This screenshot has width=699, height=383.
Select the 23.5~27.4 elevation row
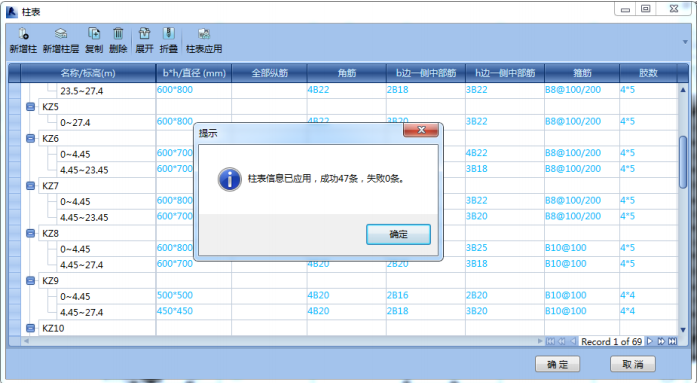click(82, 91)
